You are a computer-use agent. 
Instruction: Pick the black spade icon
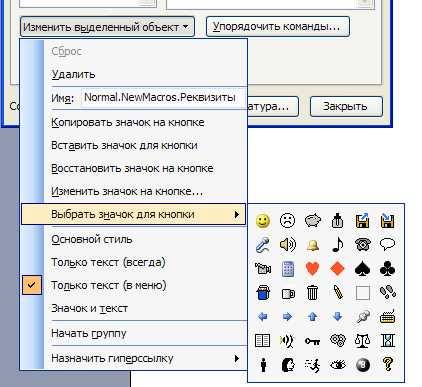362,269
